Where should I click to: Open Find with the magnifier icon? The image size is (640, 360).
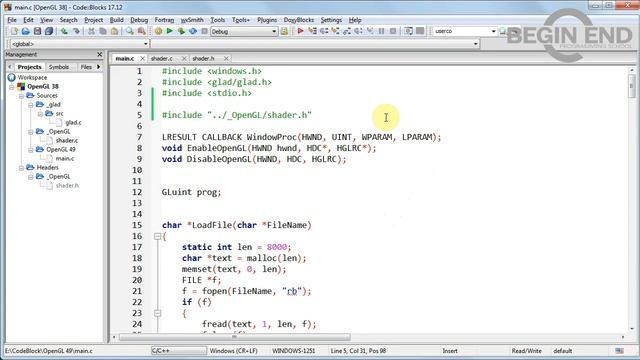(130, 31)
